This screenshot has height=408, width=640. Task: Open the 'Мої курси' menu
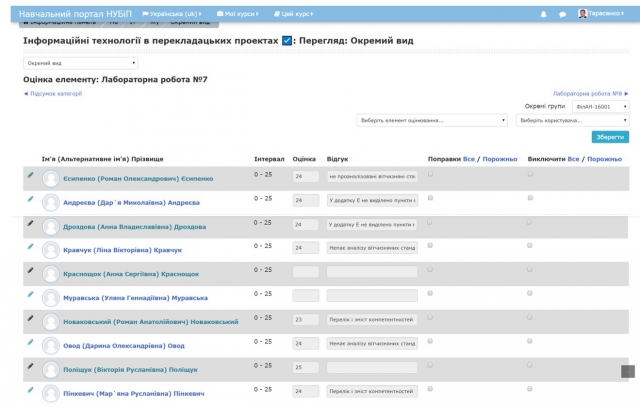pos(240,15)
